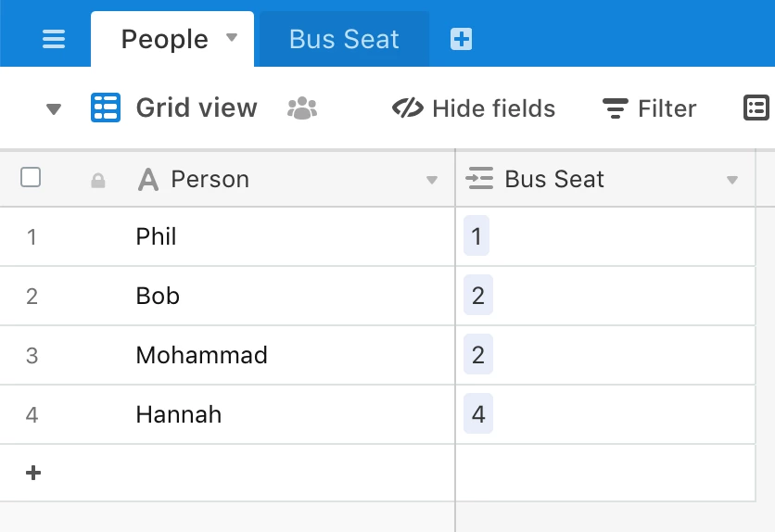Expand the People tab dropdown arrow

click(232, 38)
